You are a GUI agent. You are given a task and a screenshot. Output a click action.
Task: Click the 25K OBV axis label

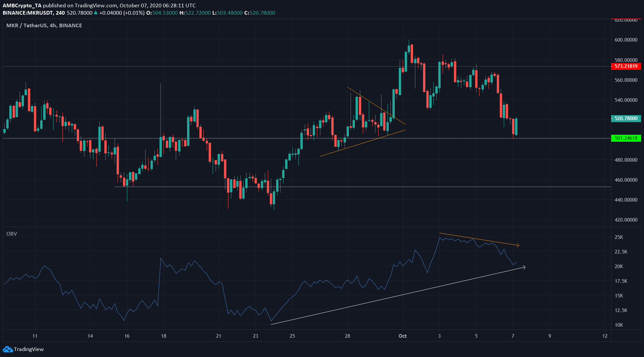tap(619, 237)
